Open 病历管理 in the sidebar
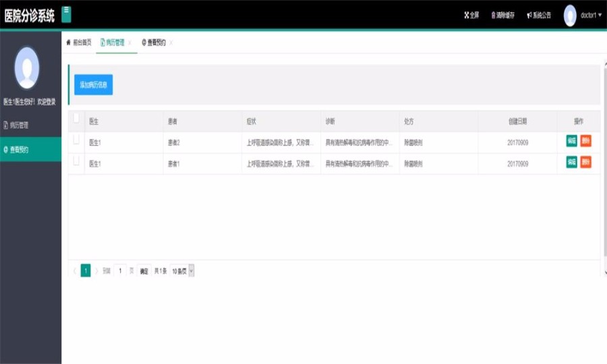Viewport: 607px width, 364px height. pyautogui.click(x=30, y=125)
